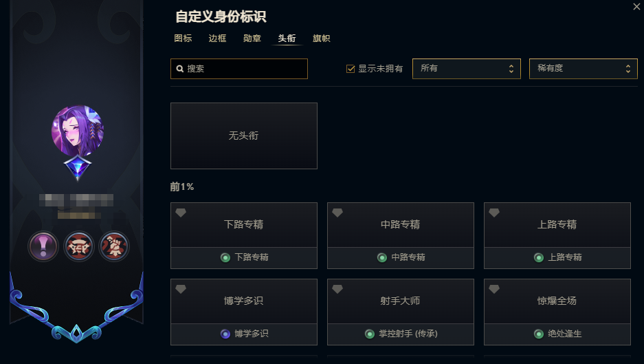Image resolution: width=644 pixels, height=364 pixels.
Task: Open the 绝处逢生 challenge link
Action: (563, 334)
